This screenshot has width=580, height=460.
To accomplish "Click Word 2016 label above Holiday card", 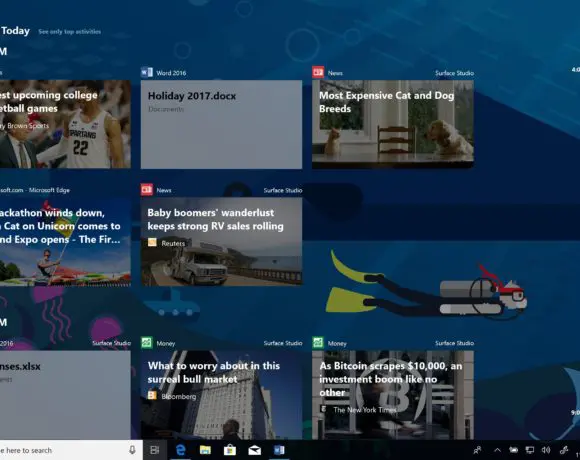I will (171, 73).
